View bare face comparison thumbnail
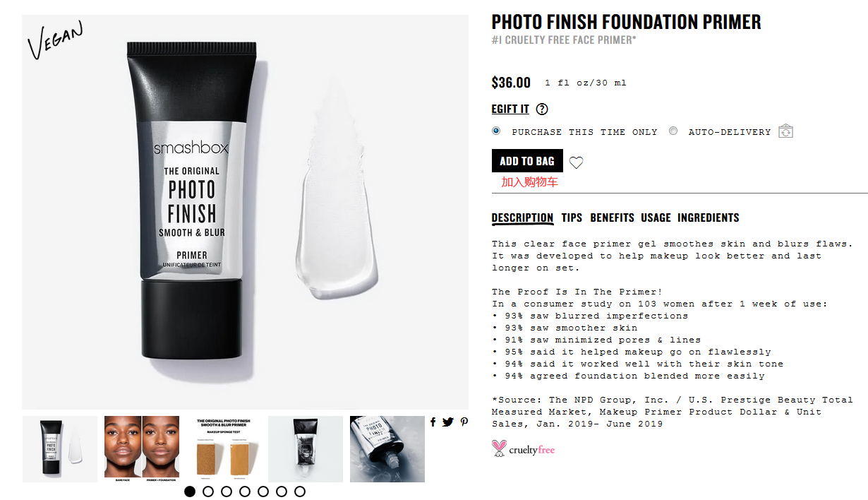 [142, 449]
